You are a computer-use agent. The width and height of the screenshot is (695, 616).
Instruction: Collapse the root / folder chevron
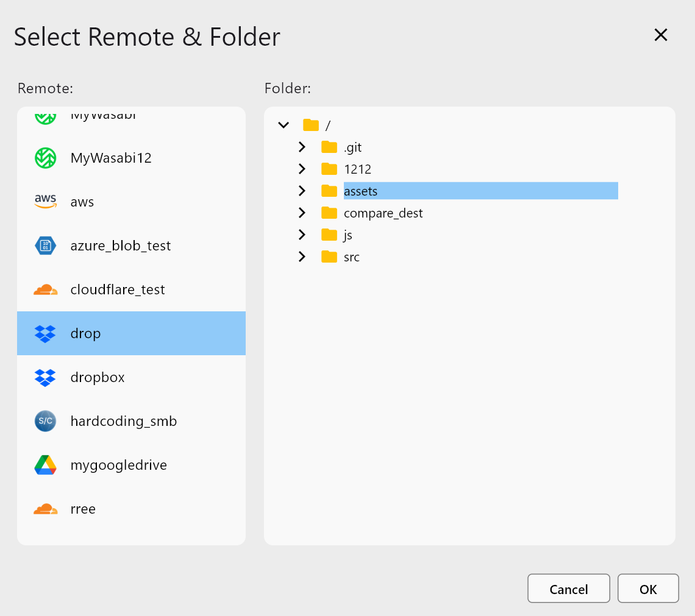pos(283,124)
